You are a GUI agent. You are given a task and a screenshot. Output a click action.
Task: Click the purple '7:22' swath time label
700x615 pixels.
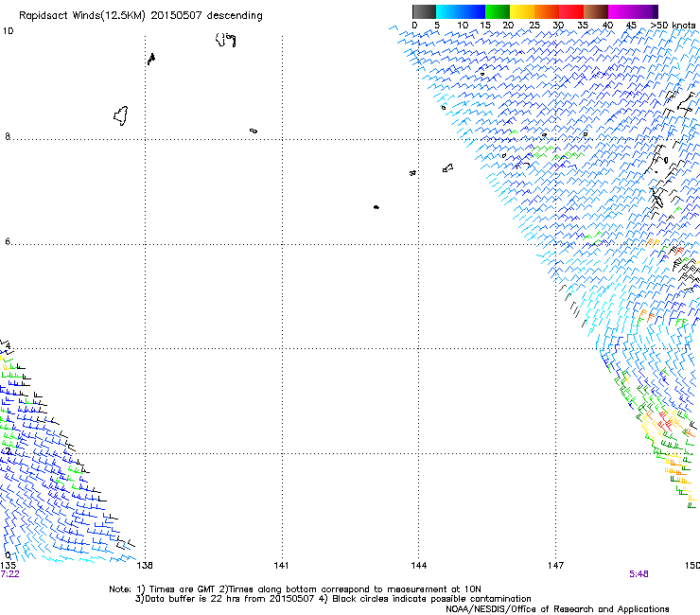pyautogui.click(x=9, y=574)
